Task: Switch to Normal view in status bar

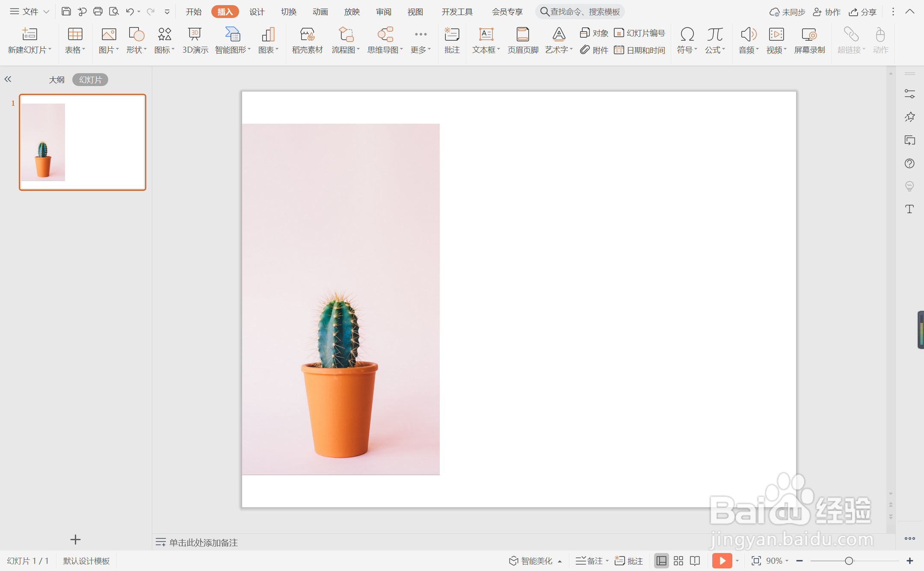Action: (661, 561)
